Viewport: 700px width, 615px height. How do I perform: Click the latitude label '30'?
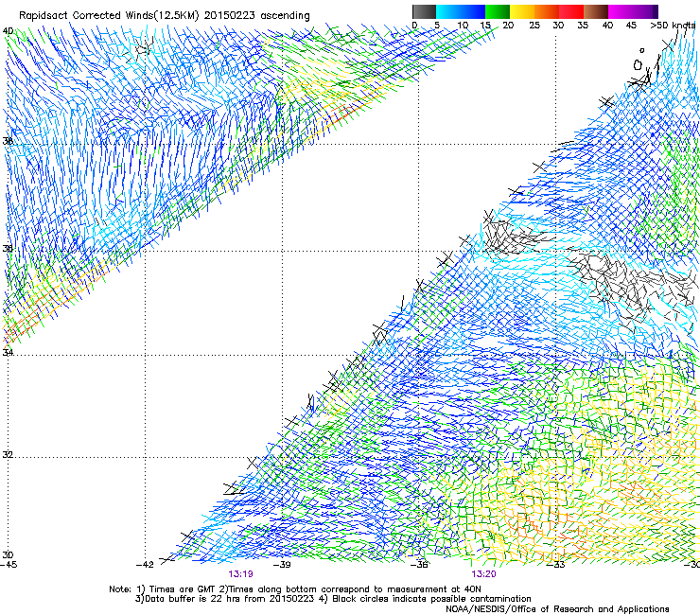pyautogui.click(x=8, y=555)
